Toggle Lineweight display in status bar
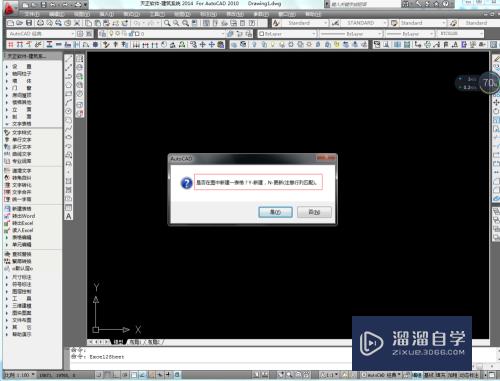This screenshot has height=381, width=500. click(x=169, y=375)
